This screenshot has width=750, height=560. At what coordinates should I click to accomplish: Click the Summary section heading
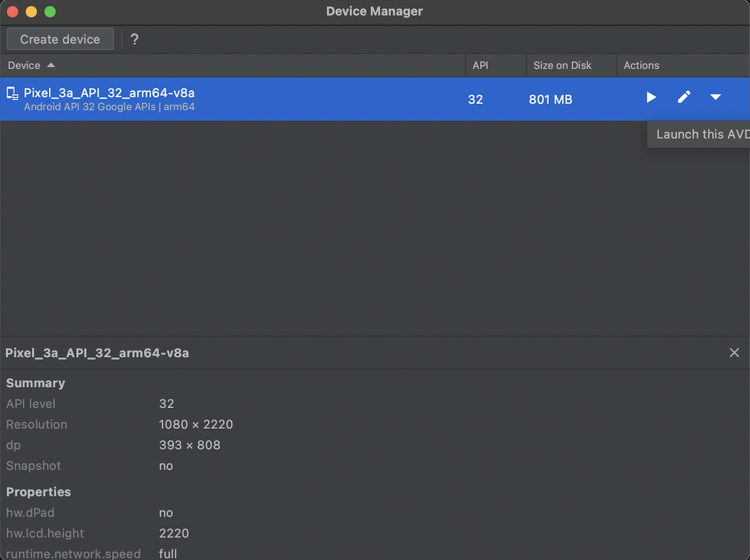(35, 383)
